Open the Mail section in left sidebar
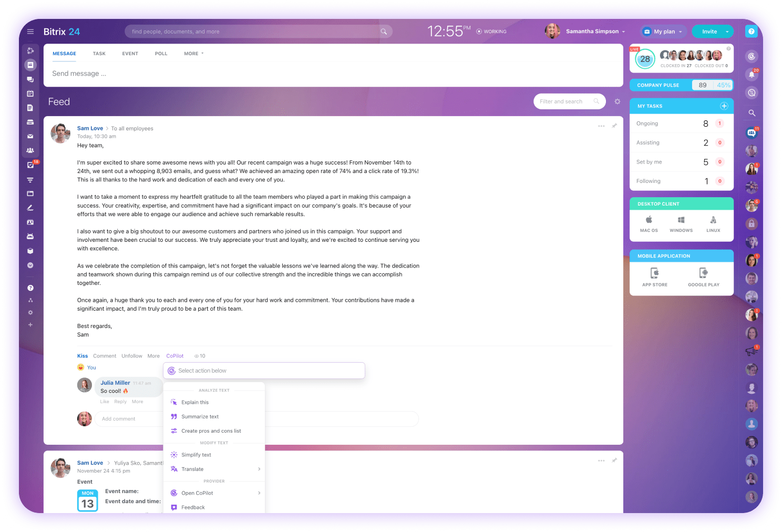 pyautogui.click(x=30, y=136)
